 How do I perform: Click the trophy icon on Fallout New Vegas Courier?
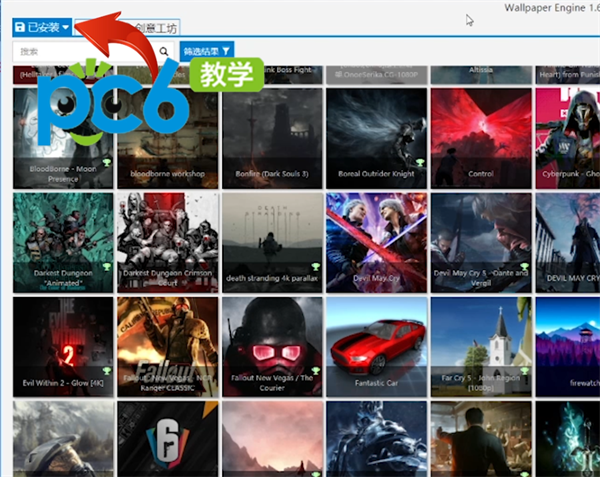click(315, 371)
